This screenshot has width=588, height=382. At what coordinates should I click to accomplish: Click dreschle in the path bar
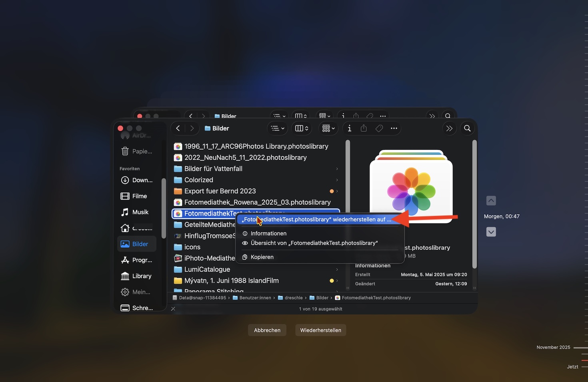(x=290, y=298)
